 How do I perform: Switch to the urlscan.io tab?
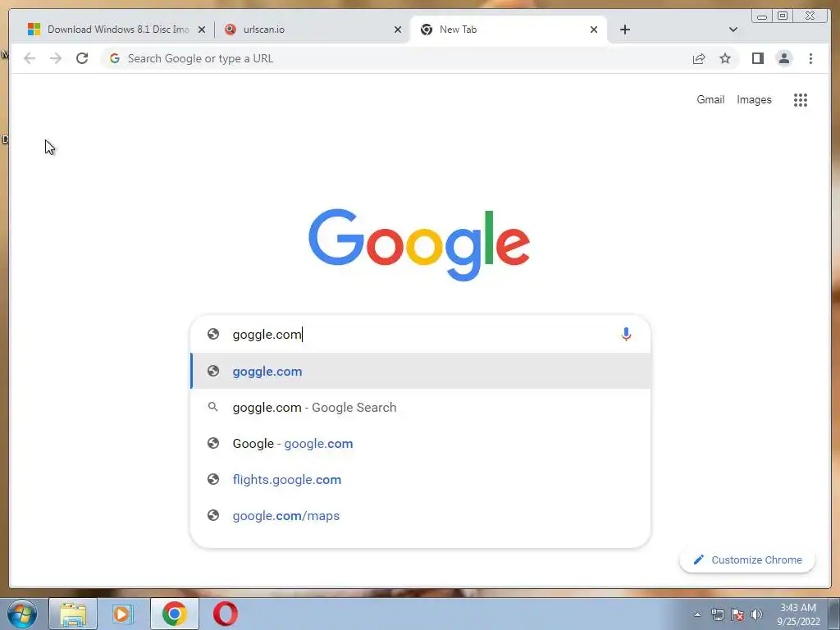[313, 30]
